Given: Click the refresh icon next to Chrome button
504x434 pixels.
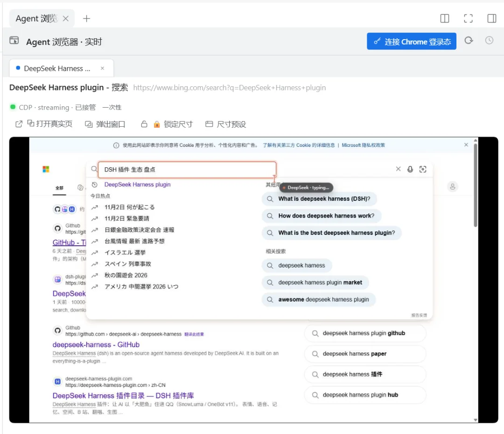Looking at the screenshot, I should point(469,41).
